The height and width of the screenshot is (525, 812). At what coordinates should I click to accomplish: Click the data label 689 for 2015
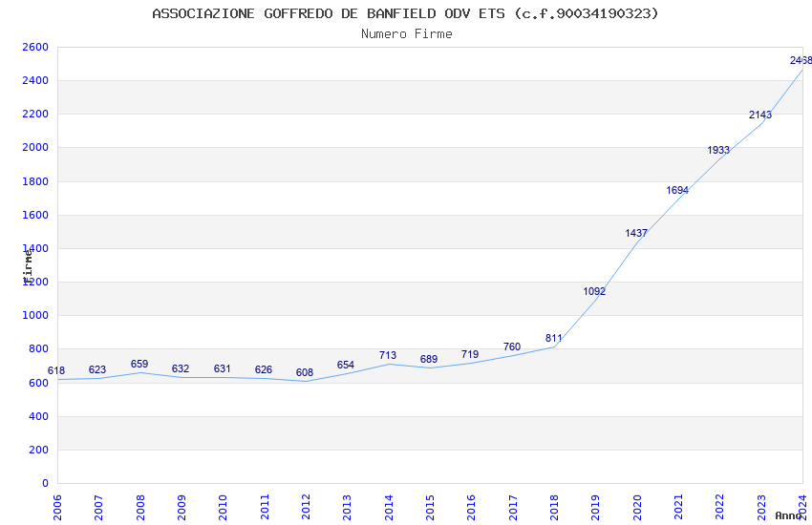429,359
